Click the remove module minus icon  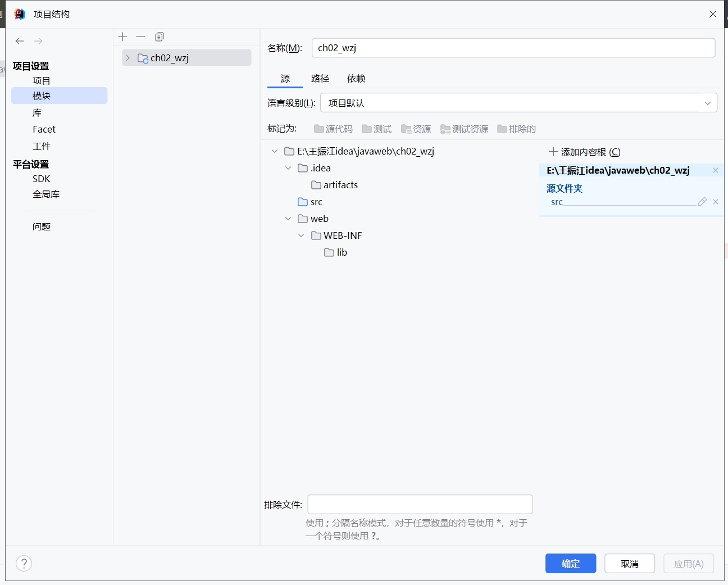pyautogui.click(x=141, y=37)
